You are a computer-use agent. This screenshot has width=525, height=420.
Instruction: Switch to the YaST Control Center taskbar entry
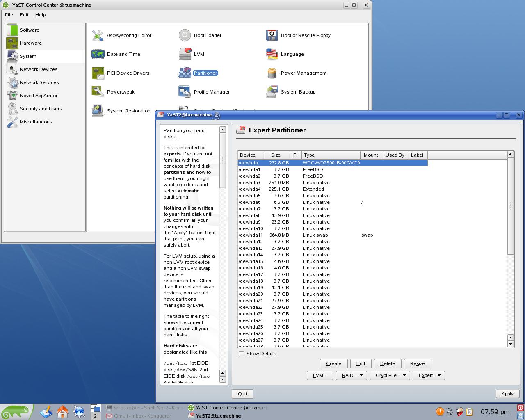tap(228, 408)
